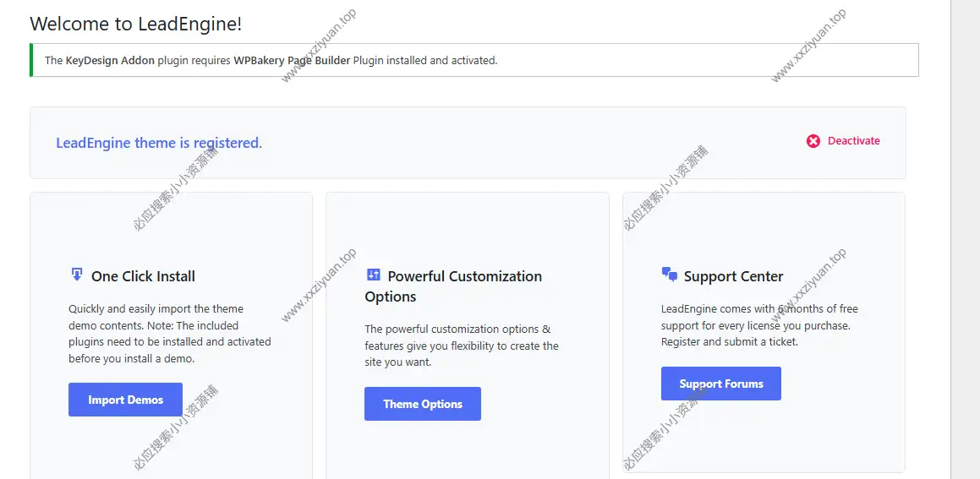Click the red X Deactivate icon

click(813, 141)
